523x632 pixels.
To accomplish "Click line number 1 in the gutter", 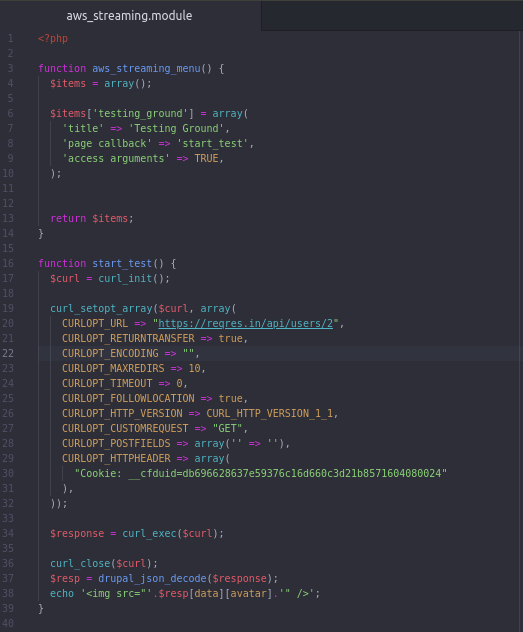I will pos(10,39).
